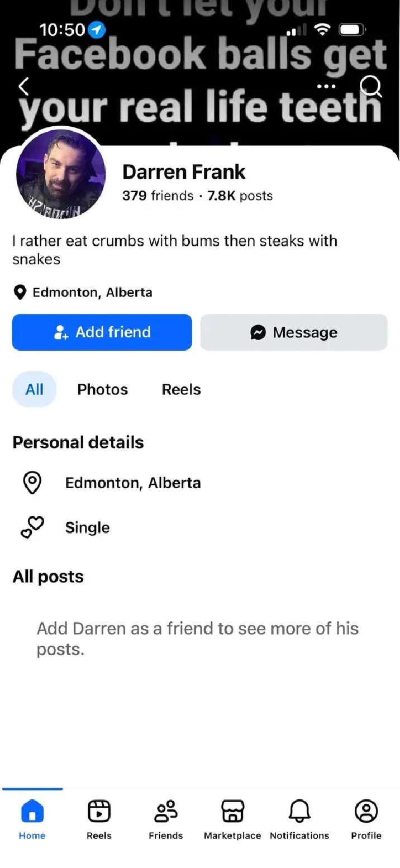Tap the 379 friends count
This screenshot has height=868, width=400.
158,196
